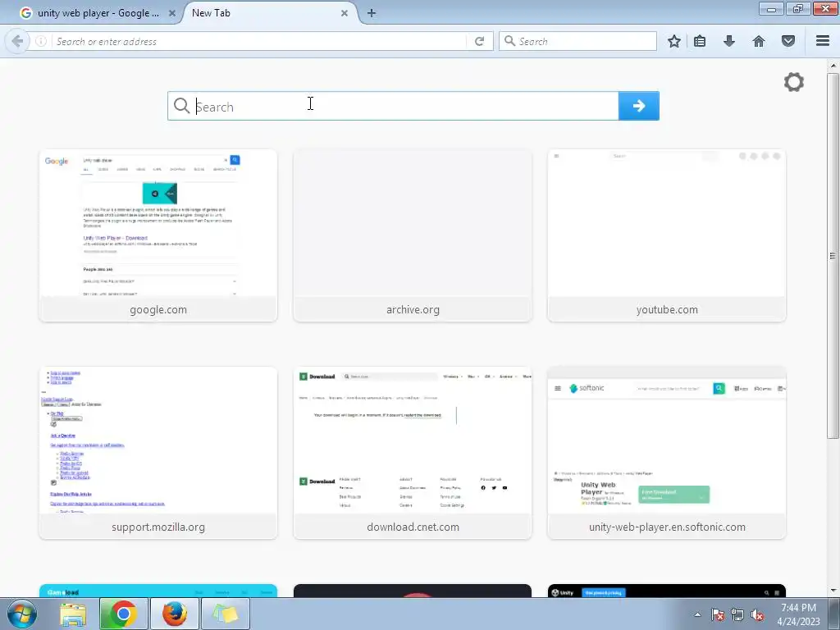Click the magnifier icon in page search box
The image size is (840, 630).
[181, 106]
